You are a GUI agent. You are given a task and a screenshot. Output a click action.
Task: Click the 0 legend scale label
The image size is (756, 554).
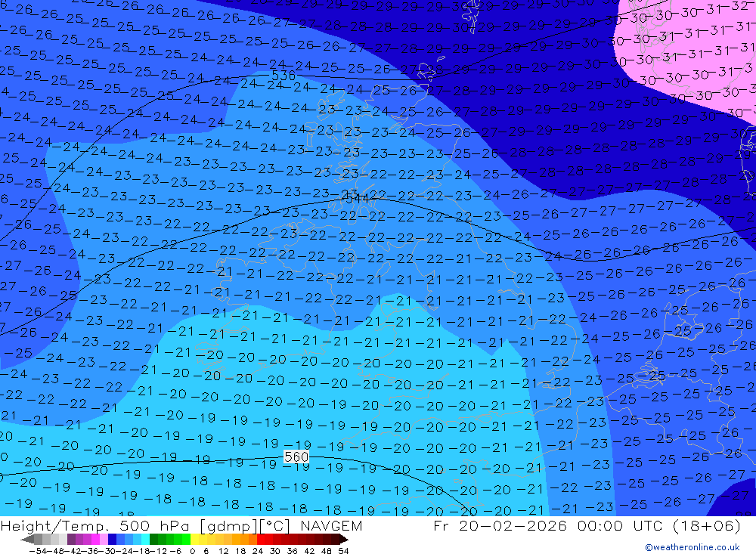coord(192,551)
